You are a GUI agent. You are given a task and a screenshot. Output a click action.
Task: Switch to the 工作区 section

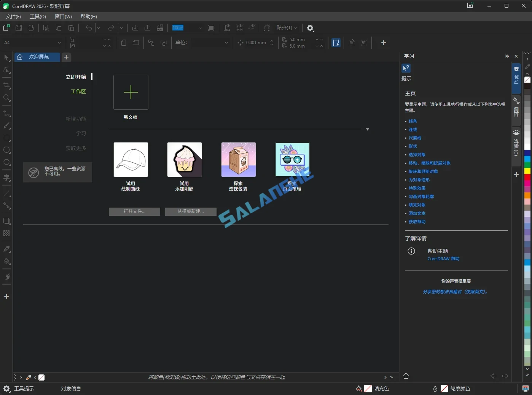click(x=78, y=91)
